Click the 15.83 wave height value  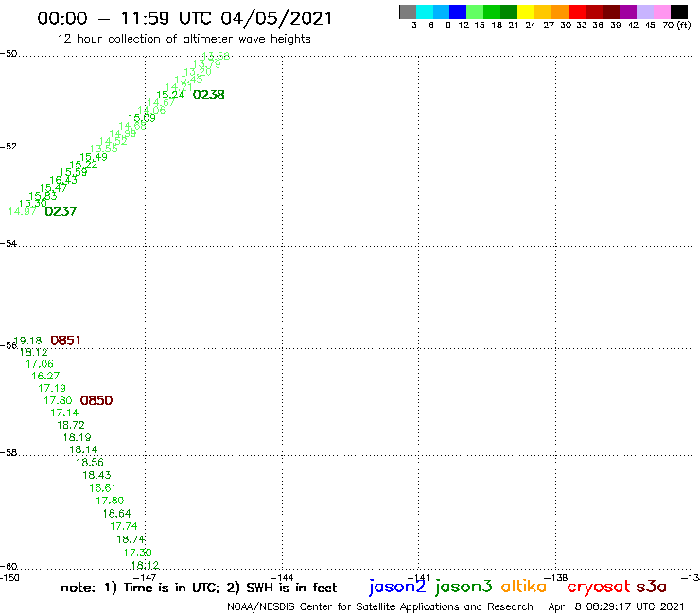click(43, 196)
